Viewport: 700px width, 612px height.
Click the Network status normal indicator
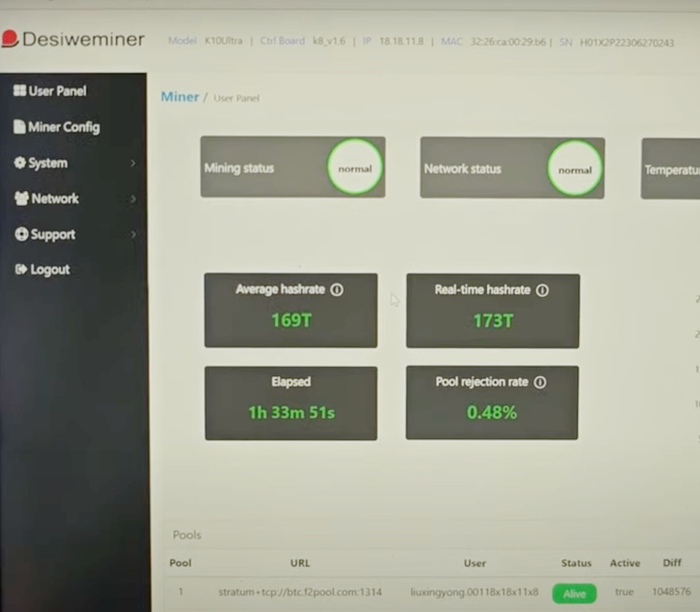(574, 169)
